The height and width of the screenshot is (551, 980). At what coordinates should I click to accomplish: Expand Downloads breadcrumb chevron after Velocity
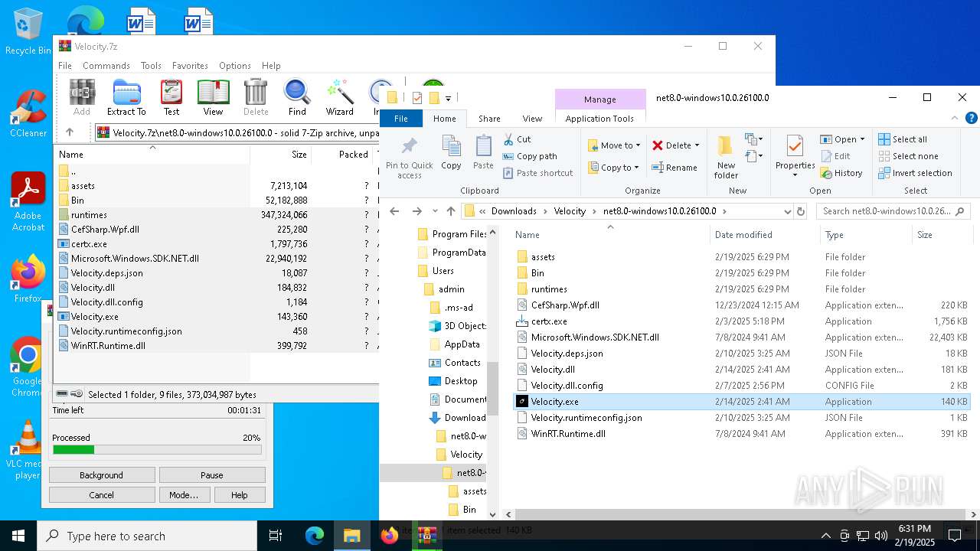tap(594, 211)
